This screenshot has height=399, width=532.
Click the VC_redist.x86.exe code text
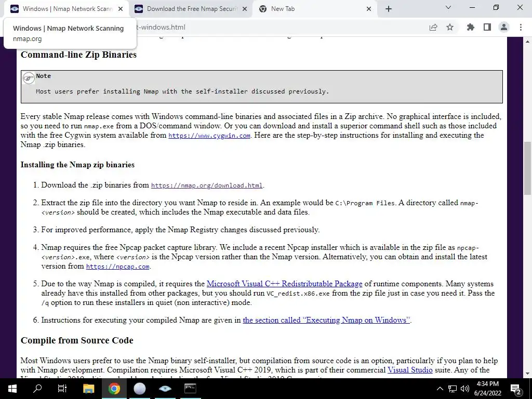point(298,294)
